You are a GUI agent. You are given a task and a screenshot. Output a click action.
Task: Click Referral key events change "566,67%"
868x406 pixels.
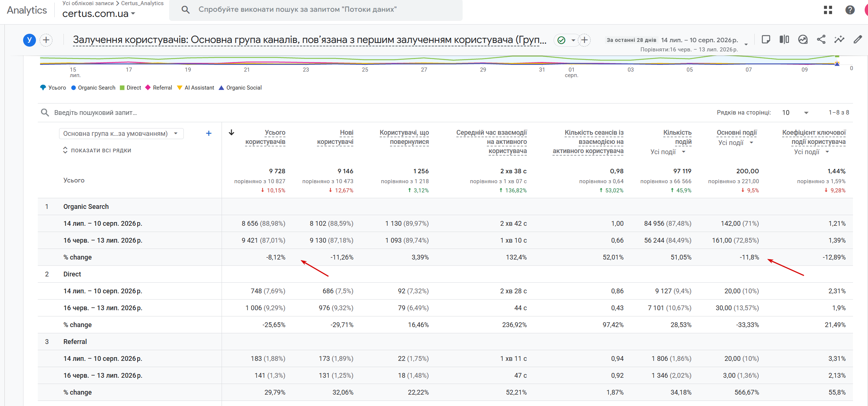747,392
